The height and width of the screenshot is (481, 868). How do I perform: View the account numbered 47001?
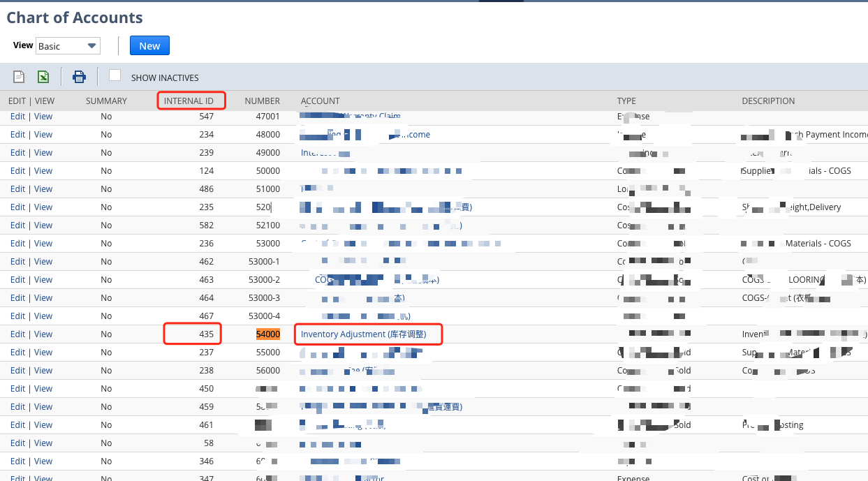43,116
